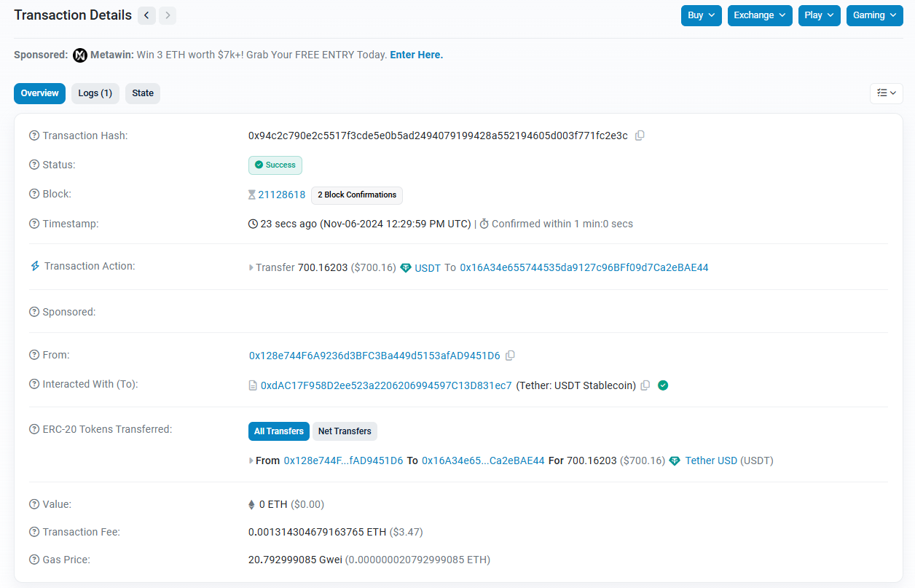Open block 21128618
Viewport: 915px width, 588px height.
(282, 195)
